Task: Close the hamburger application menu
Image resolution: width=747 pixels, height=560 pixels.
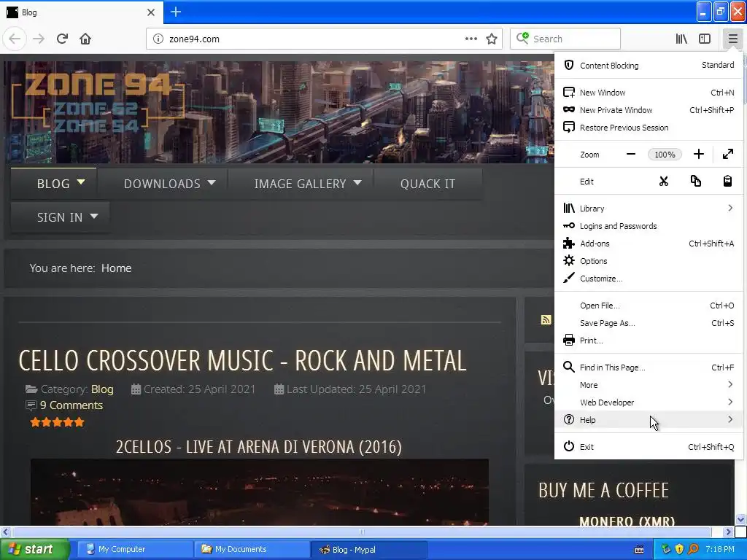Action: pos(732,39)
